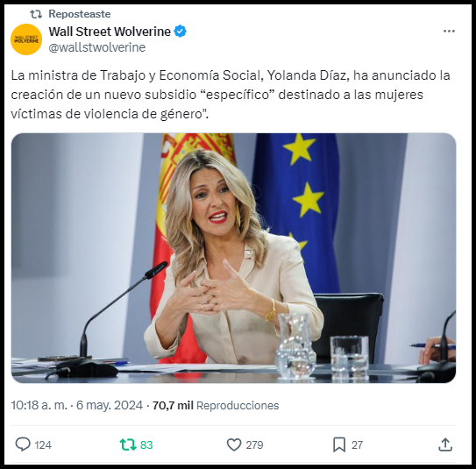Click the reply speech bubble icon
The height and width of the screenshot is (469, 476).
click(x=23, y=444)
